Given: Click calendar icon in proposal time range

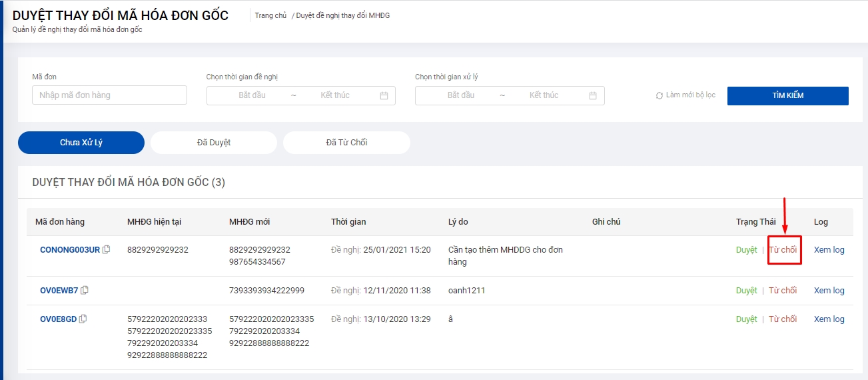Looking at the screenshot, I should point(384,95).
